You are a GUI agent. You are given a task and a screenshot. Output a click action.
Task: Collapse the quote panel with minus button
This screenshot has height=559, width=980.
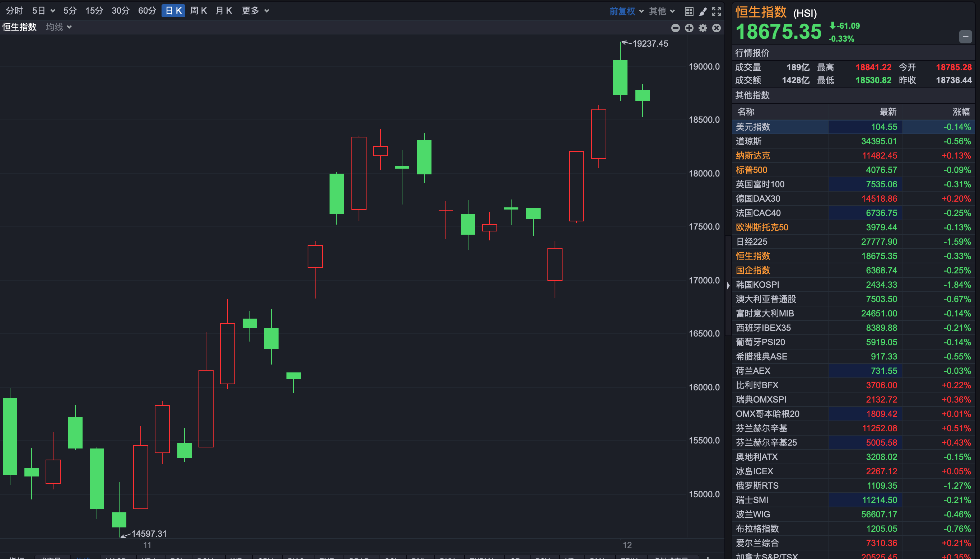(x=965, y=37)
